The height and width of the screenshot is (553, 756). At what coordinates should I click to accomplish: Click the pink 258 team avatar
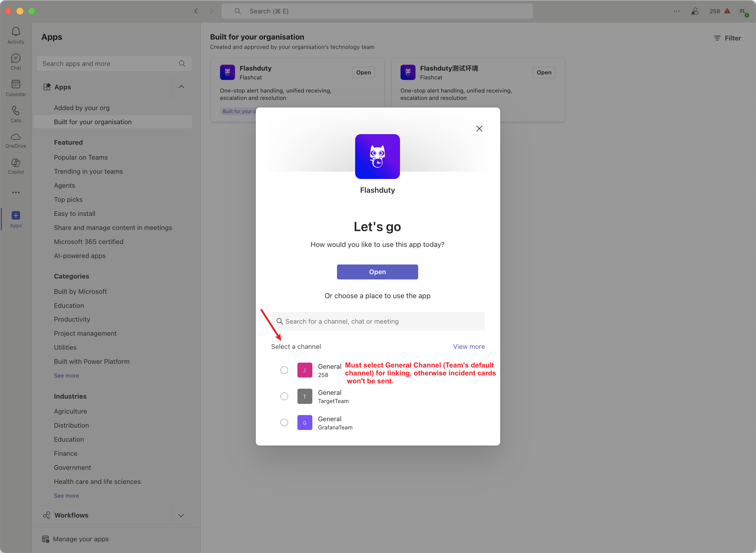(x=305, y=370)
